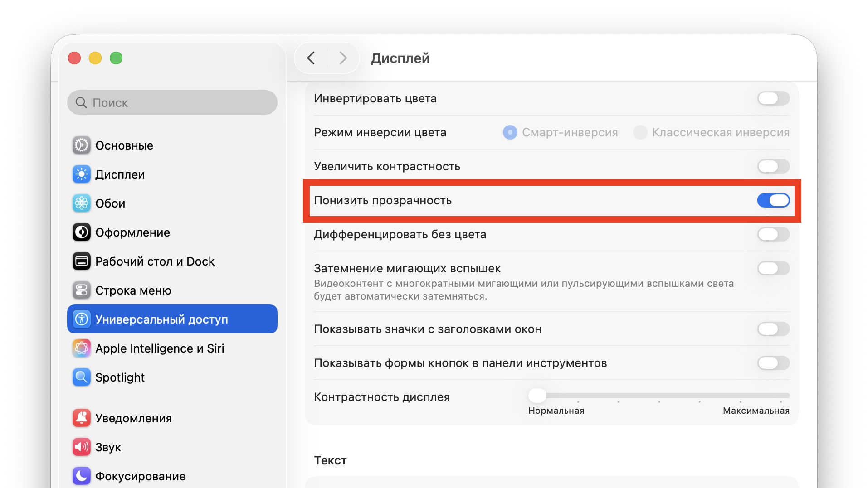Click the Рабочий стол и Dock icon
The height and width of the screenshot is (488, 868).
click(82, 261)
